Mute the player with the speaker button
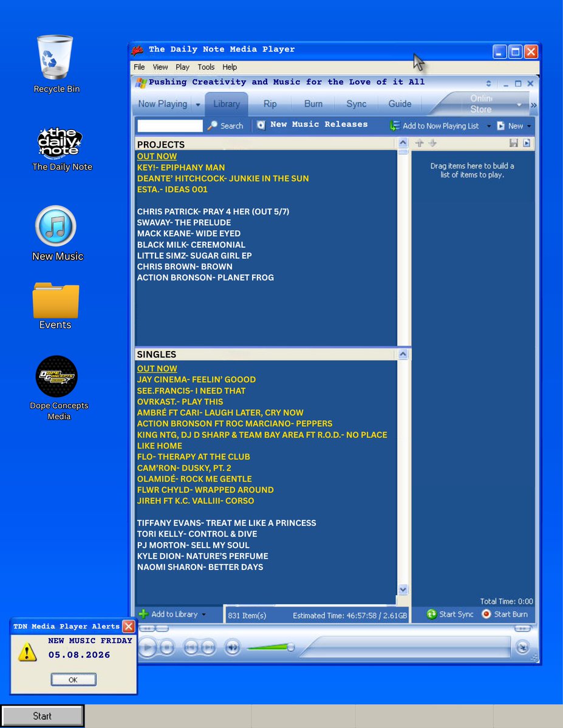This screenshot has height=728, width=563. click(232, 647)
